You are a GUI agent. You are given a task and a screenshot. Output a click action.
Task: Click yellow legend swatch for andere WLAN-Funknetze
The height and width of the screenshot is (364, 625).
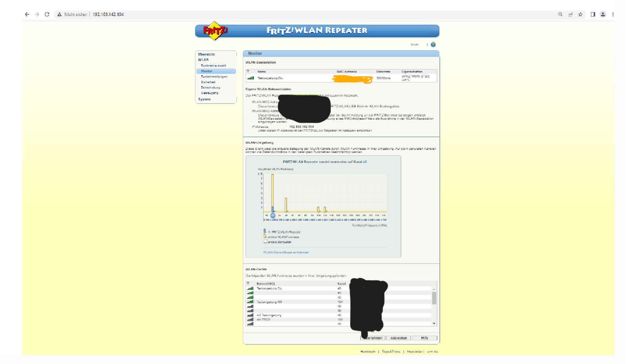tap(265, 236)
